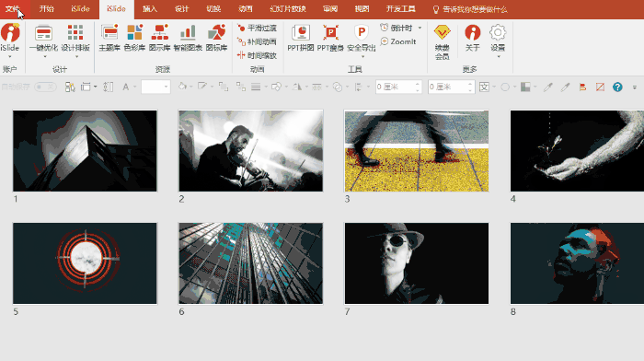Image resolution: width=644 pixels, height=361 pixels.
Task: Click the eyedropper tool icon
Action: (548, 87)
